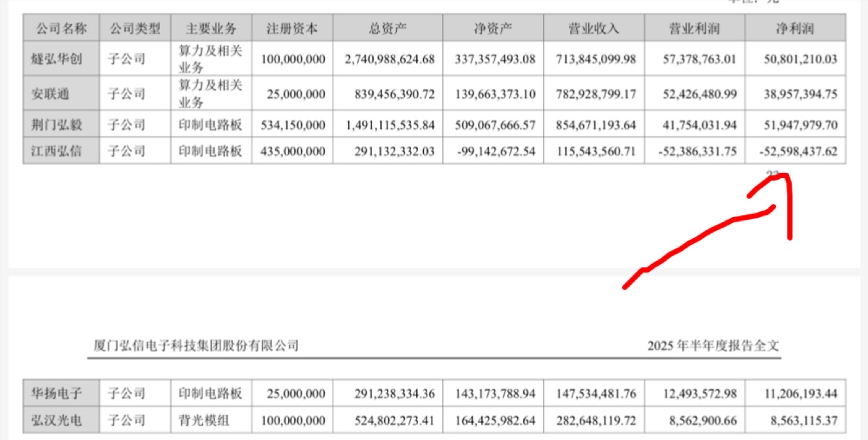Screen dimensions: 868x440
Task: Select net profit 8,563,115.37
Action: pos(803,420)
